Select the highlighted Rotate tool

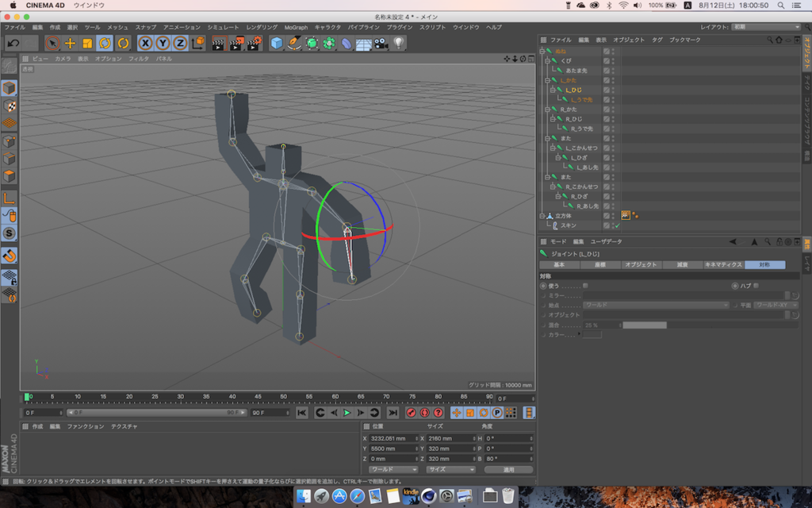coord(105,43)
